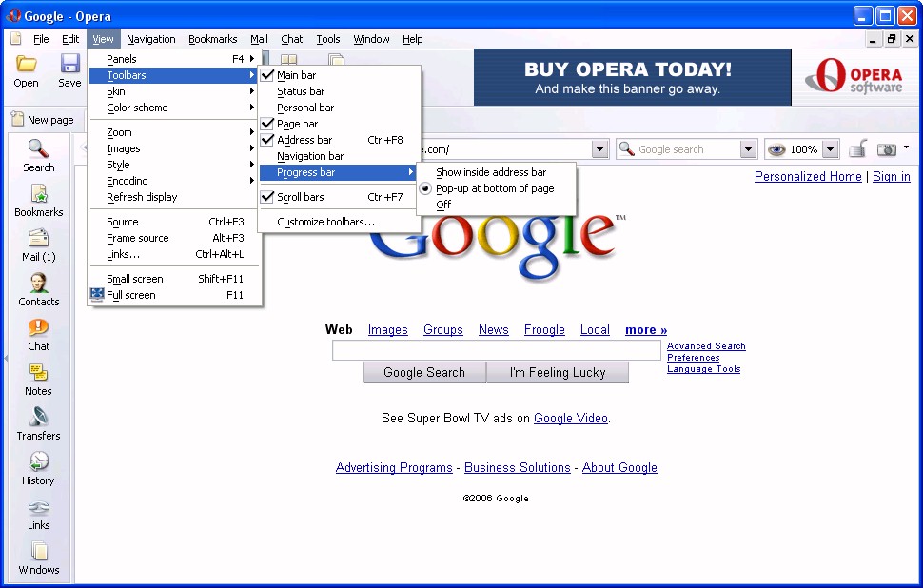Click the magnifier in Google search field

click(x=627, y=149)
